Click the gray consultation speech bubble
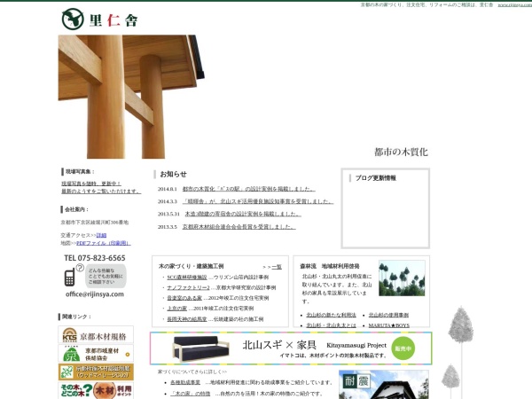532x399 pixels. click(106, 276)
